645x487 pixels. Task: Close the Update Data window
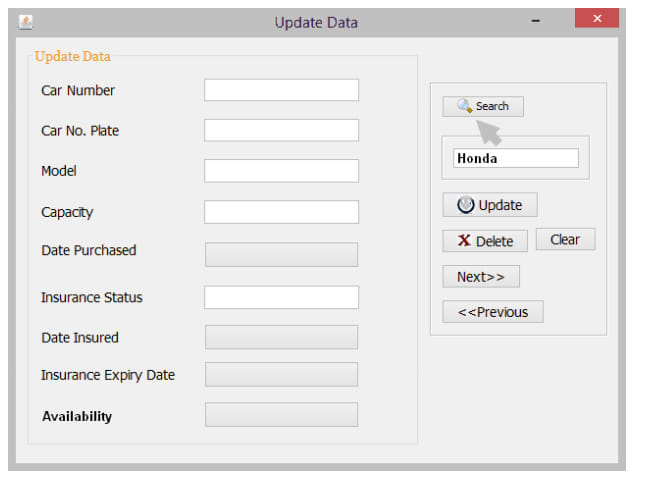597,19
